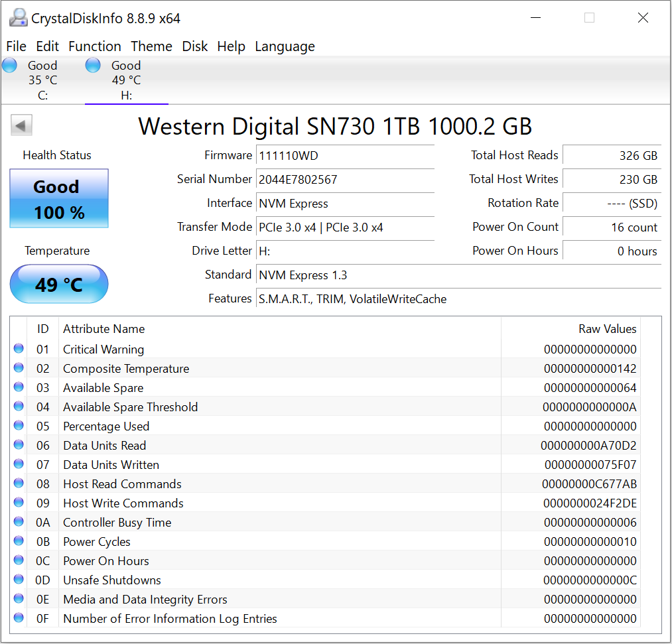The image size is (672, 644).
Task: Open the Language menu
Action: (x=285, y=46)
